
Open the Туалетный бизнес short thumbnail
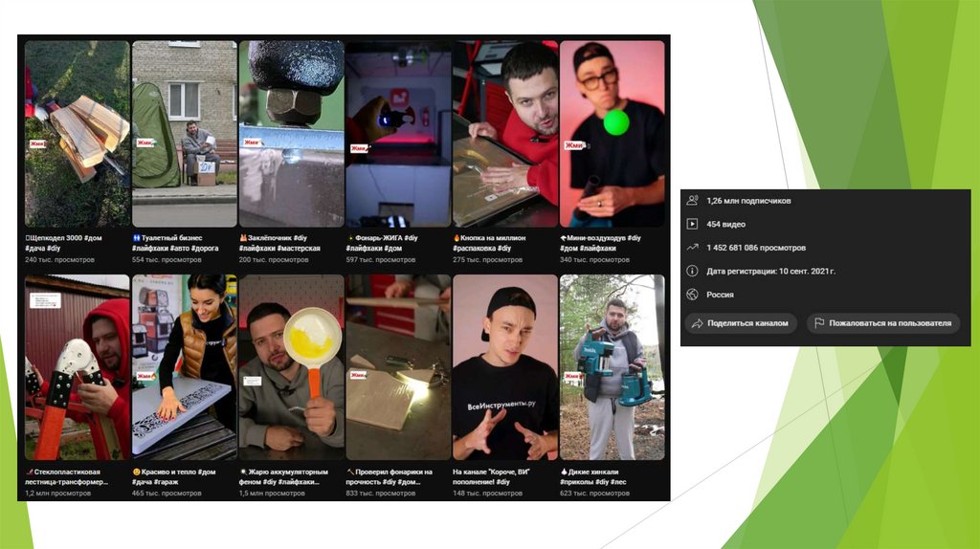[x=185, y=134]
